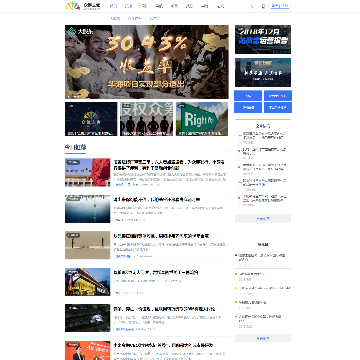Click the mobile phone icon in the header

coord(263,6)
